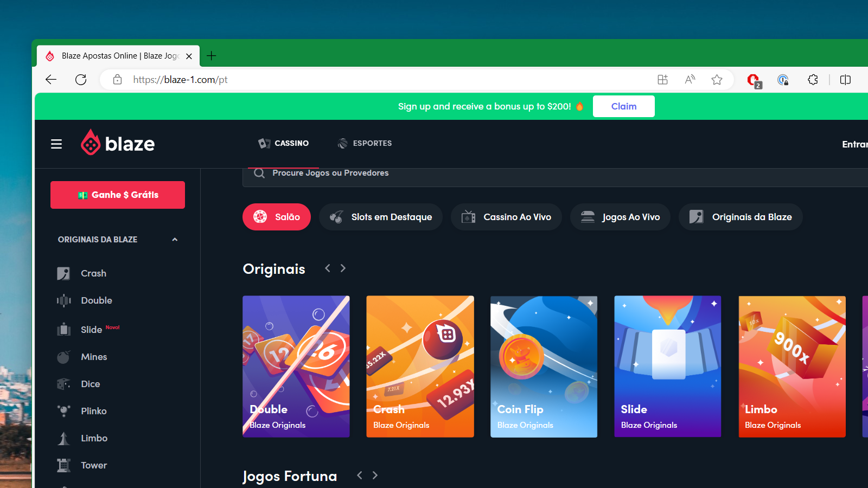Toggle the split screen view icon

tap(845, 80)
